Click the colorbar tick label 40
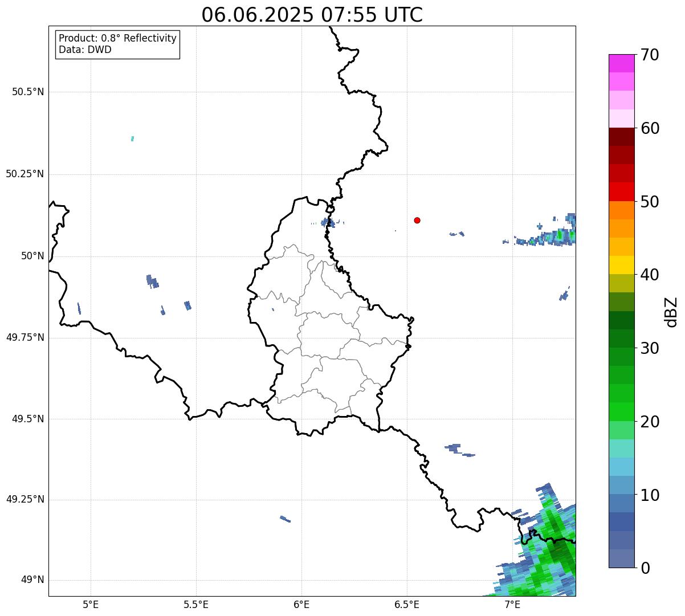685x616 pixels. [x=650, y=275]
